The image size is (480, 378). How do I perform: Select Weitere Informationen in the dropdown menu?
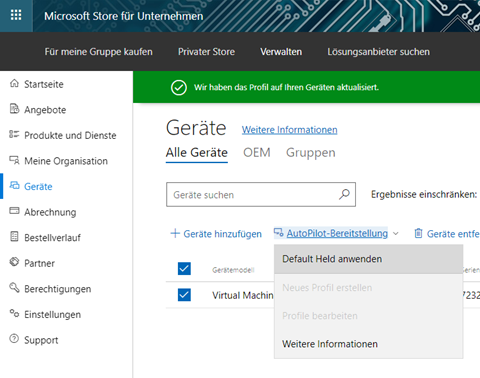369,344
